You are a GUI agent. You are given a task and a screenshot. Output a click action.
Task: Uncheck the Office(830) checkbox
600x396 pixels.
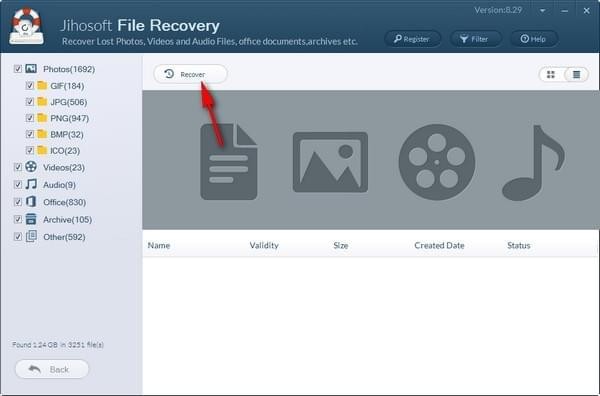point(18,202)
